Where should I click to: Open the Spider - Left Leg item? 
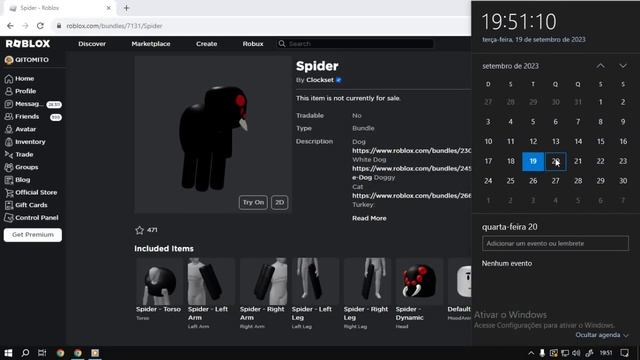[x=315, y=293]
